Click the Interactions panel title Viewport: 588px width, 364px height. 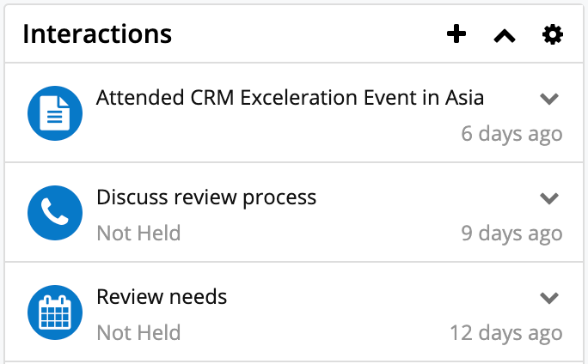pos(97,34)
